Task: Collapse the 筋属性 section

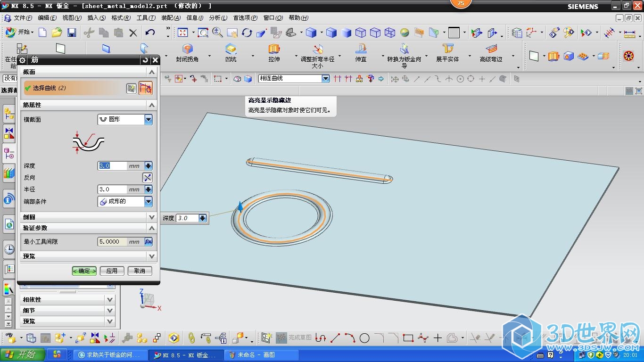Action: click(x=151, y=105)
